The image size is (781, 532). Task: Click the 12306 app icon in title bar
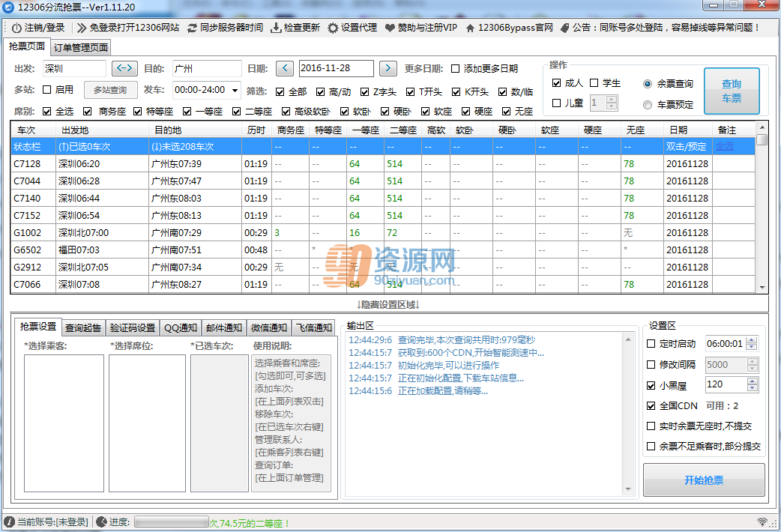8,7
